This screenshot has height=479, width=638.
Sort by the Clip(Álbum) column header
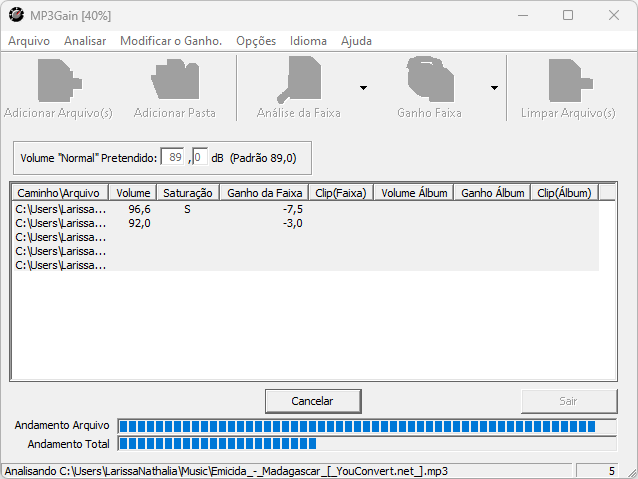[x=564, y=192]
